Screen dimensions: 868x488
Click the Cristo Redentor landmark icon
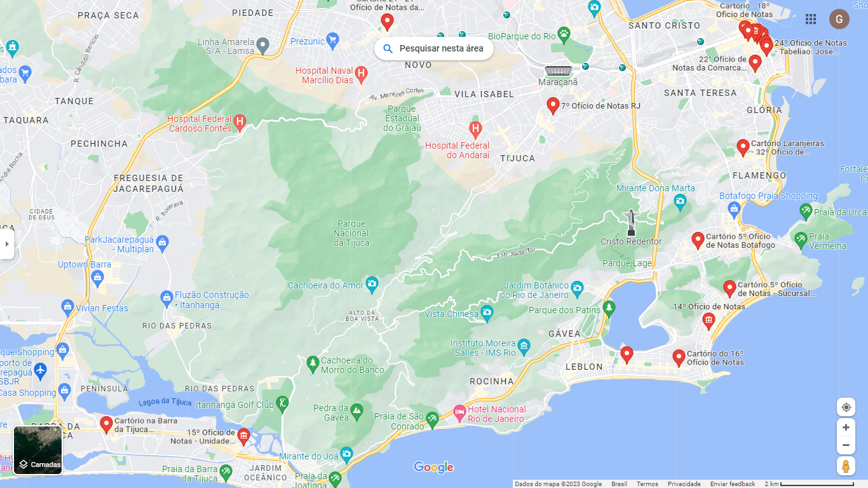(x=631, y=223)
